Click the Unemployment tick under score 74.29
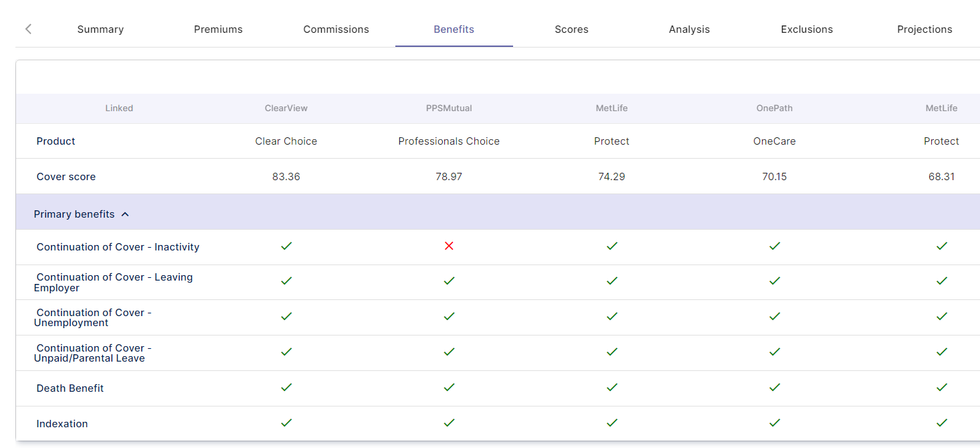Image resolution: width=980 pixels, height=448 pixels. click(611, 316)
